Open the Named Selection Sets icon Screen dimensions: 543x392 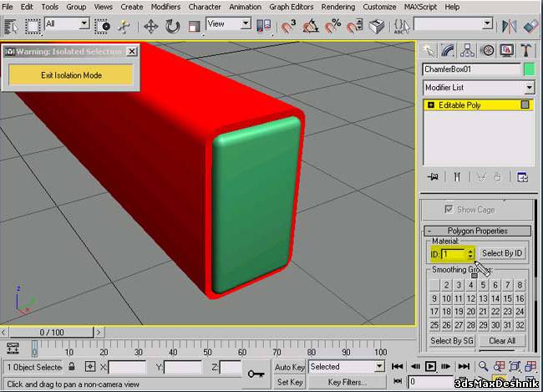(402, 27)
